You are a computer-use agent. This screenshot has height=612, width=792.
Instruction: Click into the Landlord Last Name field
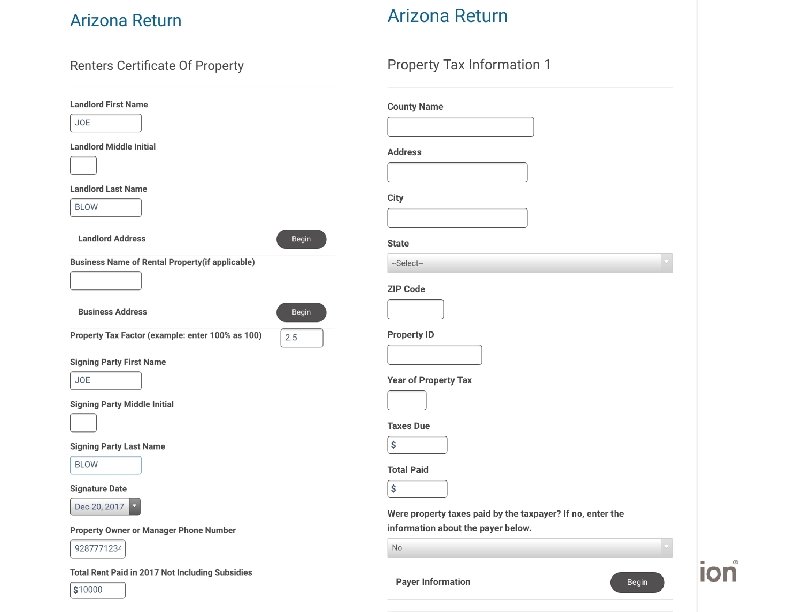[106, 208]
